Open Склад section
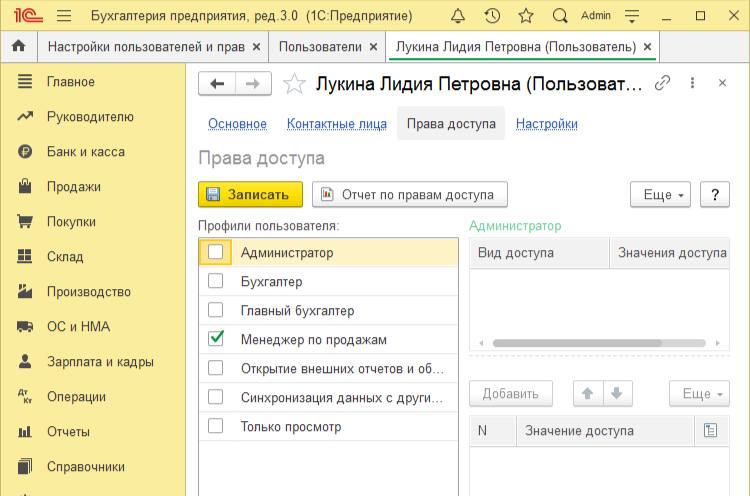This screenshot has width=750, height=496. [x=65, y=256]
